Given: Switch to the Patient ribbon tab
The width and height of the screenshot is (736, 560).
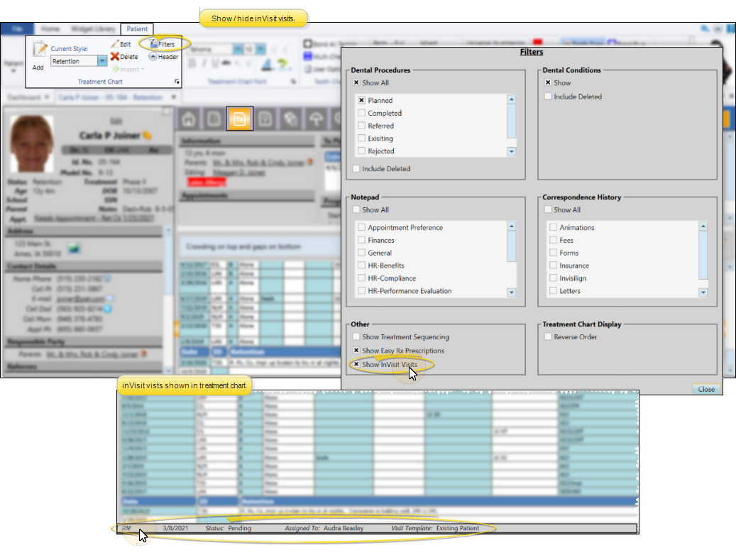Looking at the screenshot, I should [137, 29].
